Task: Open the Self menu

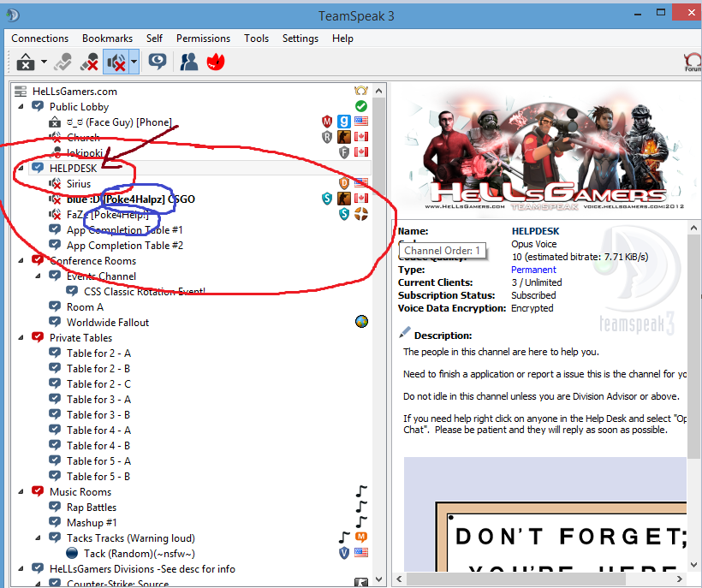Action: click(154, 39)
